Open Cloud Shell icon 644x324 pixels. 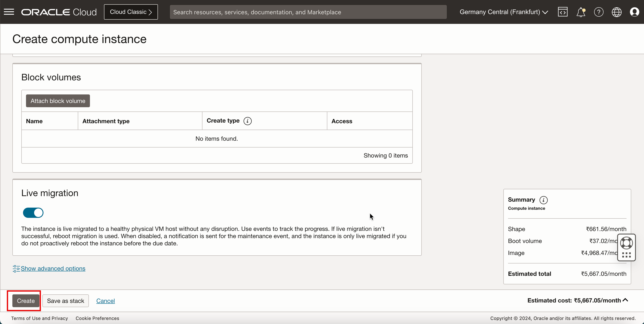tap(562, 12)
